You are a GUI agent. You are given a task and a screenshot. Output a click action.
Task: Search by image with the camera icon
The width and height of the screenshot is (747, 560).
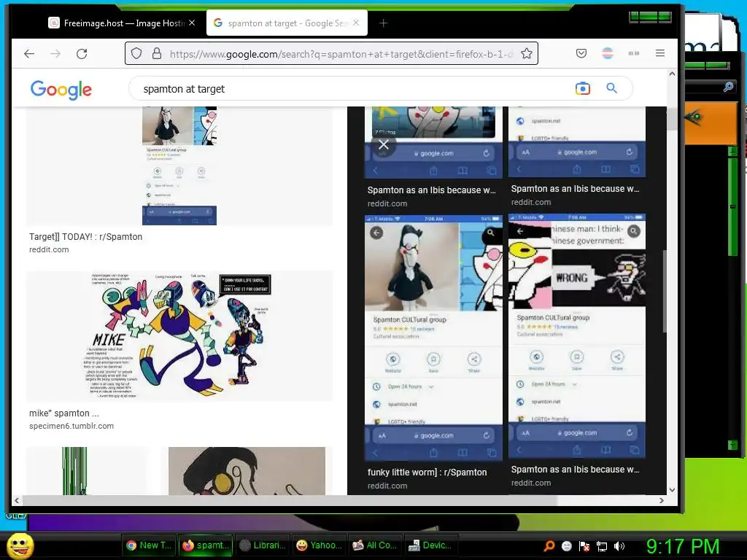583,88
